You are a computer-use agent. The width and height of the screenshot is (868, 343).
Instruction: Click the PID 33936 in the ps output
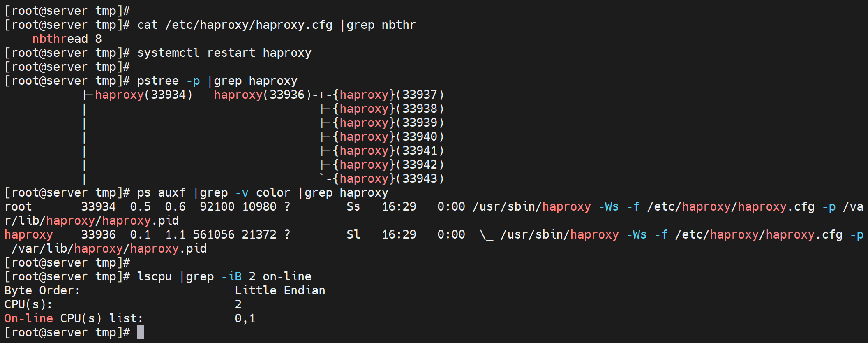point(98,234)
